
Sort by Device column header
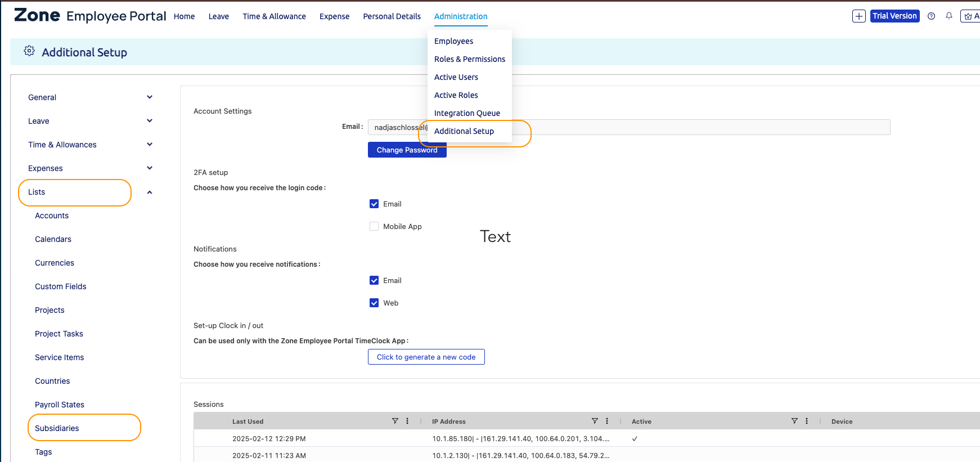pos(842,421)
